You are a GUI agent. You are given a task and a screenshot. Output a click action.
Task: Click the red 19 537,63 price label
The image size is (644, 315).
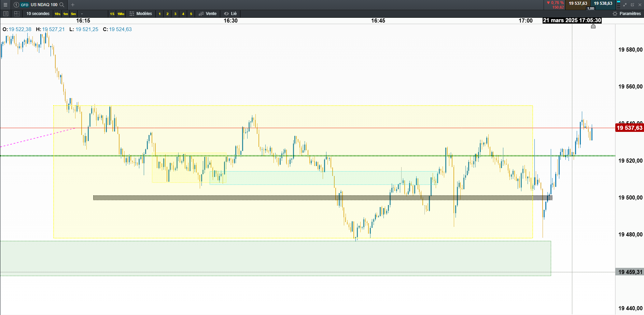pos(629,128)
